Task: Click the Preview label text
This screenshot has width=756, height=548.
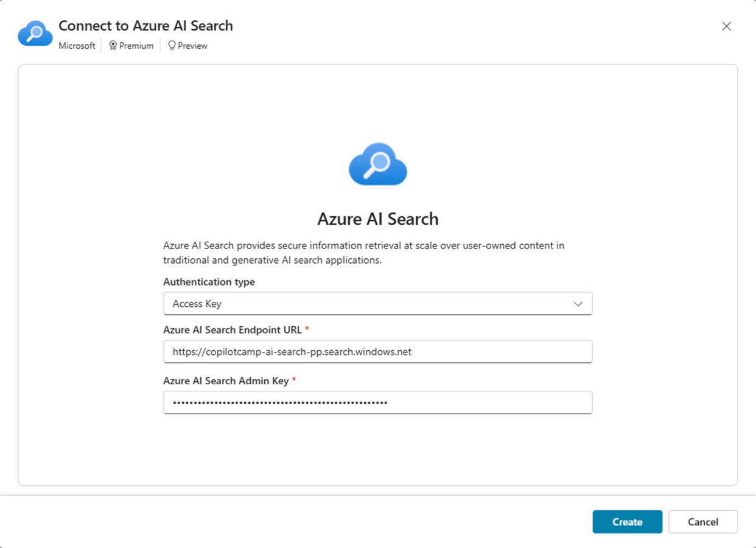Action: [192, 46]
